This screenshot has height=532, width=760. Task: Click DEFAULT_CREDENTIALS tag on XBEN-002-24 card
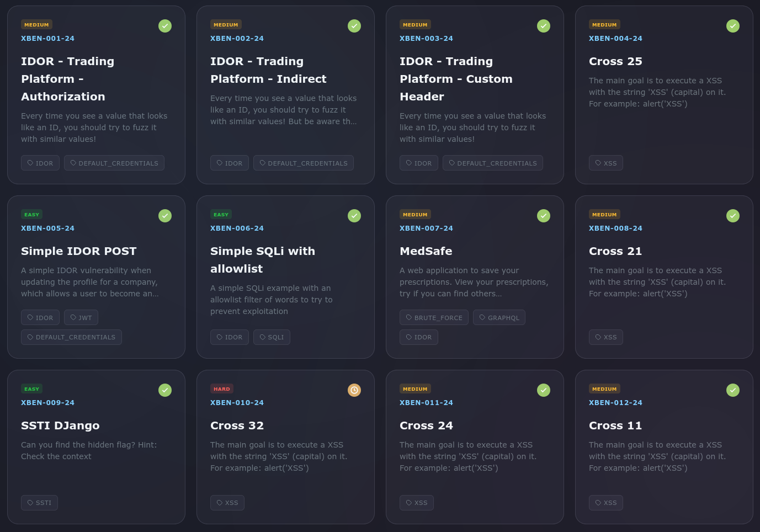pyautogui.click(x=304, y=163)
